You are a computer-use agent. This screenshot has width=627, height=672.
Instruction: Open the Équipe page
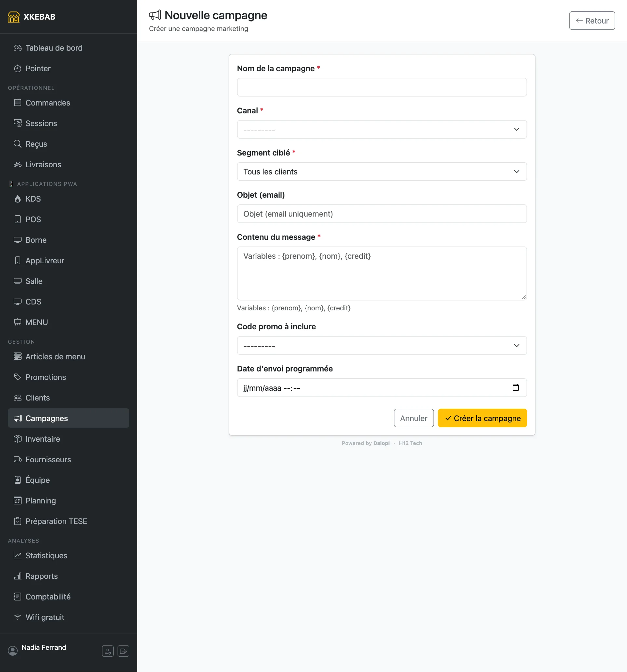pos(68,480)
